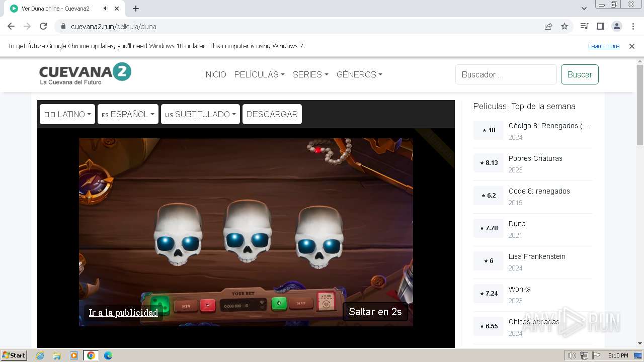Viewport: 644px width, 362px height.
Task: Focus the Buscador search field
Action: coord(506,74)
